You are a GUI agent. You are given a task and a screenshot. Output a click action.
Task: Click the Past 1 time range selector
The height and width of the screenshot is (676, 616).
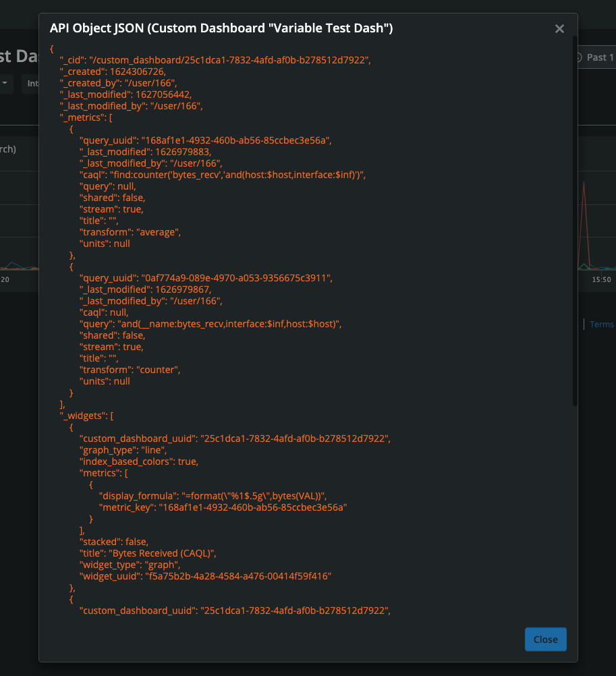pyautogui.click(x=600, y=57)
